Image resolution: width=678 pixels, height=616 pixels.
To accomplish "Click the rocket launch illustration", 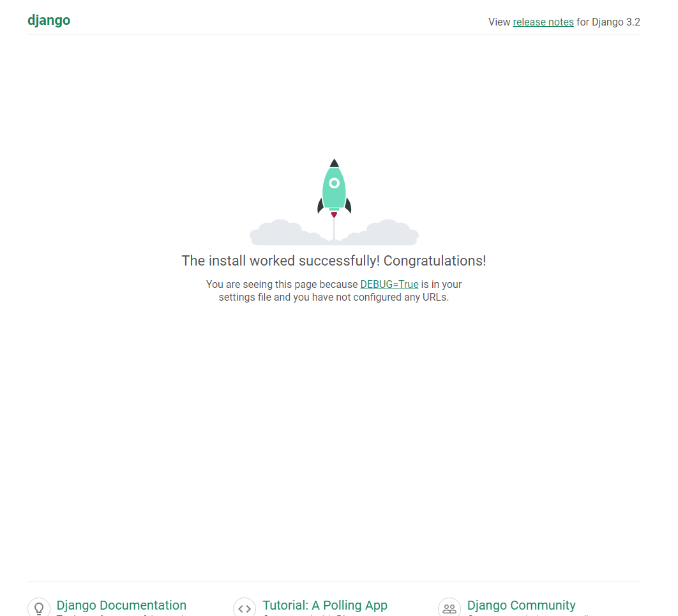I will pyautogui.click(x=334, y=202).
